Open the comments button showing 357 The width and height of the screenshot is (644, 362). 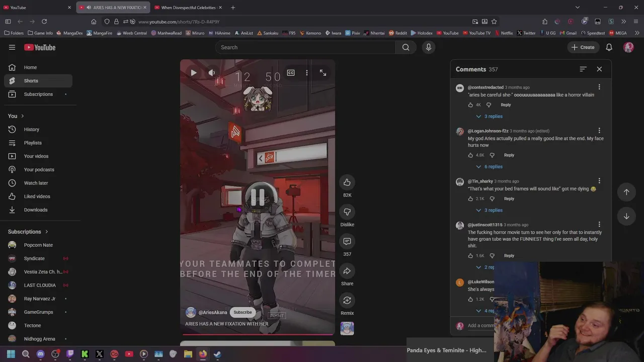[347, 241]
